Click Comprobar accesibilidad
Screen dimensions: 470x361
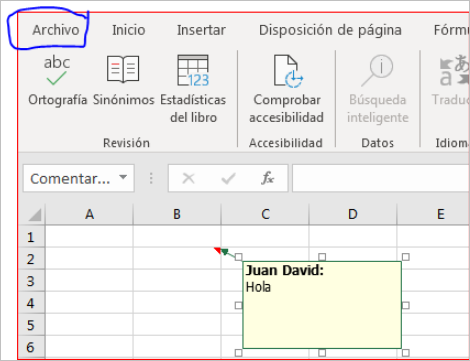[x=286, y=89]
